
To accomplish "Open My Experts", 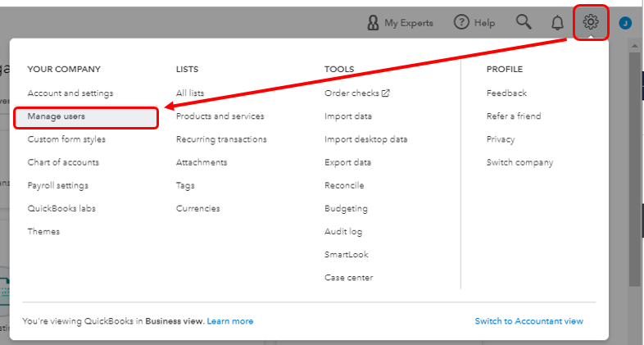I will tap(400, 22).
